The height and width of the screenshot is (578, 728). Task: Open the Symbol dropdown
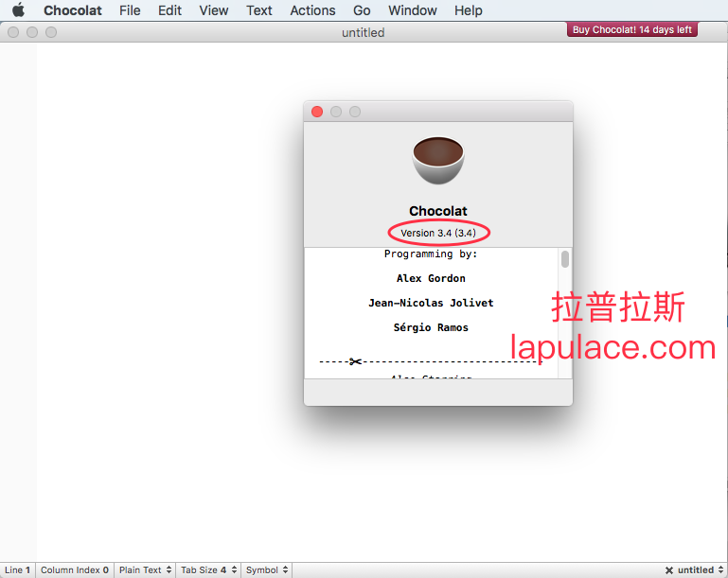267,570
